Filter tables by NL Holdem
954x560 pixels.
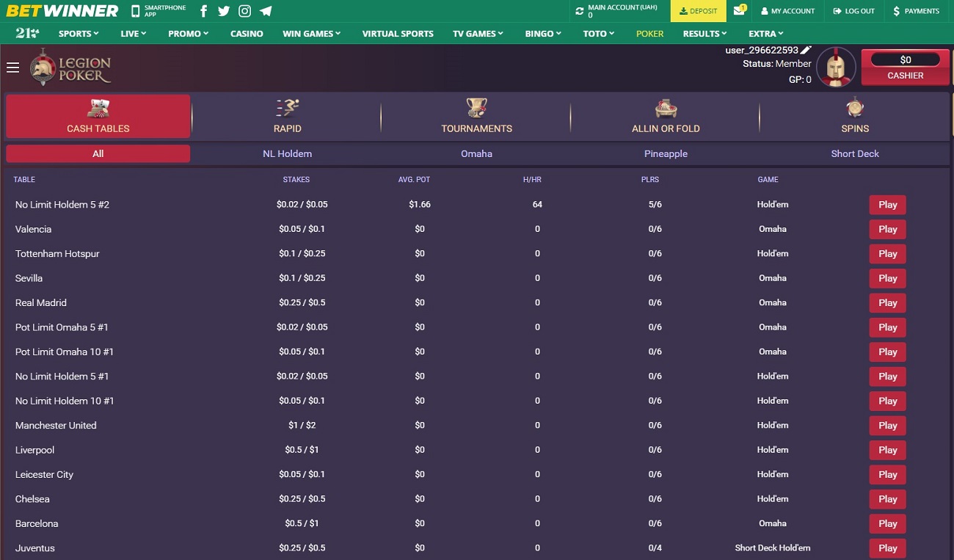tap(287, 153)
